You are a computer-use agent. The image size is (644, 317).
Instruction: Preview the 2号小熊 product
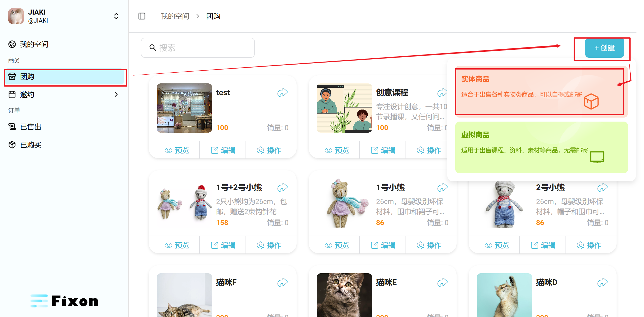tap(497, 245)
